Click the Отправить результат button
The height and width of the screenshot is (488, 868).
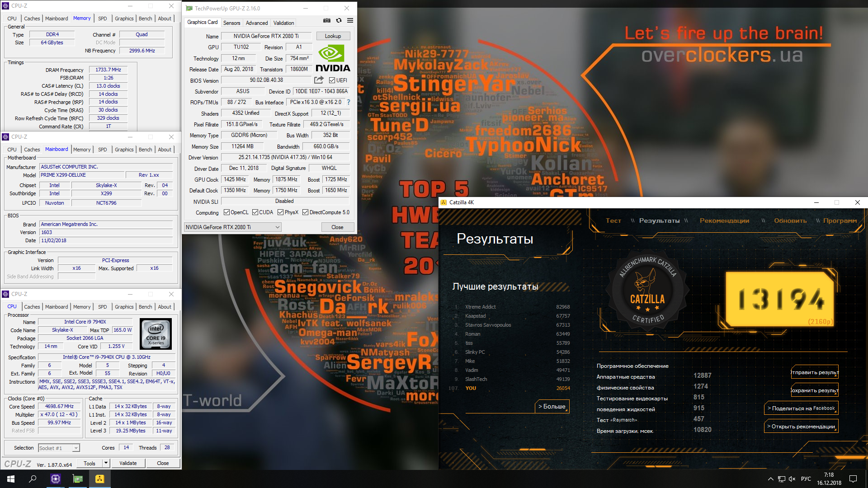(815, 372)
